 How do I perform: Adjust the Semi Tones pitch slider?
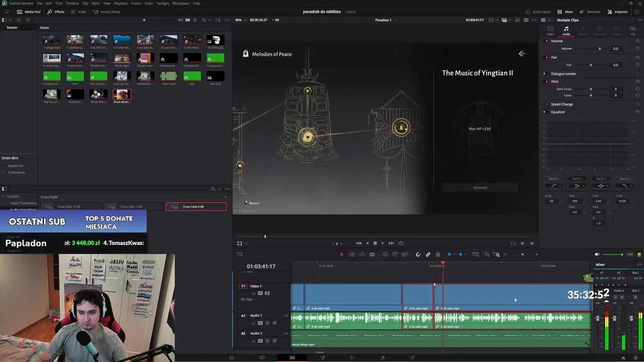(591, 89)
